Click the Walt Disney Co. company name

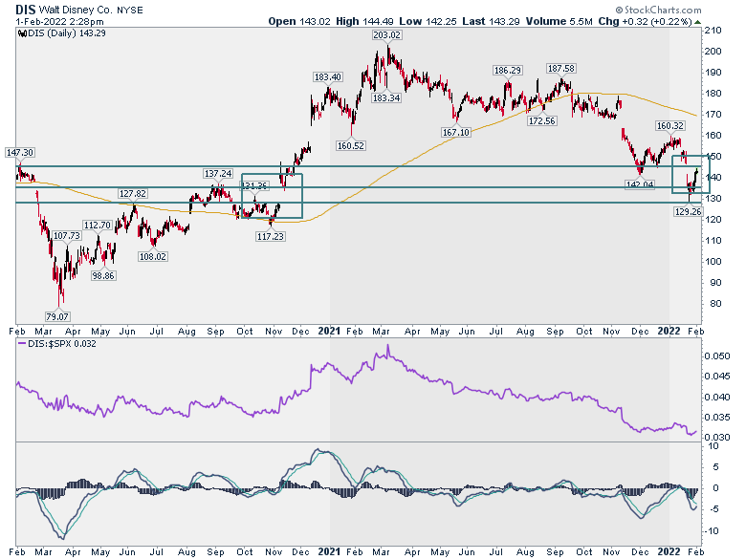point(77,10)
